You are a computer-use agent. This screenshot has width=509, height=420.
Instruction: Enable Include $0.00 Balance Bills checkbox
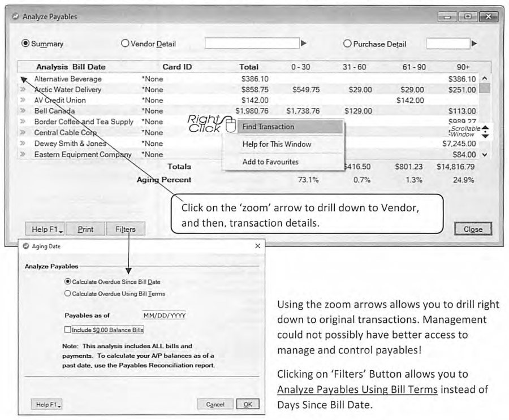point(67,330)
